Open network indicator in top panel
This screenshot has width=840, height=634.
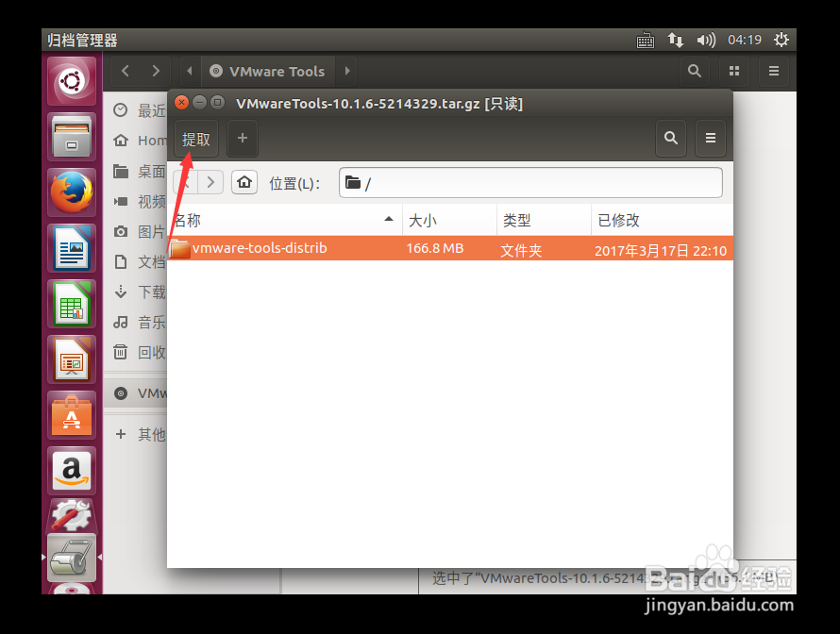click(675, 41)
